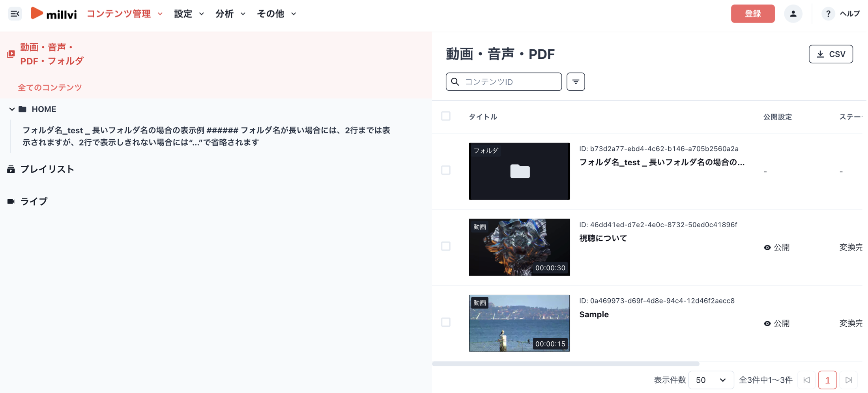The width and height of the screenshot is (868, 393).
Task: Open the プレイリスト section
Action: [47, 169]
